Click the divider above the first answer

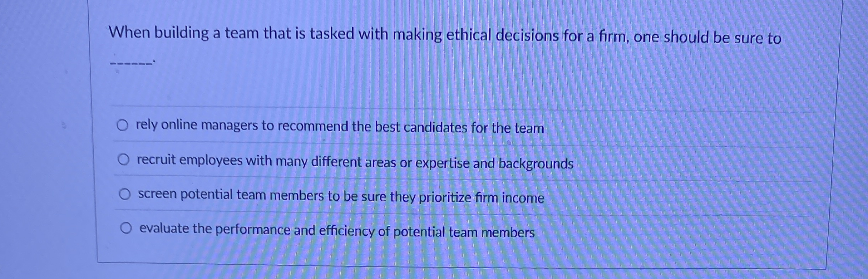(429, 106)
